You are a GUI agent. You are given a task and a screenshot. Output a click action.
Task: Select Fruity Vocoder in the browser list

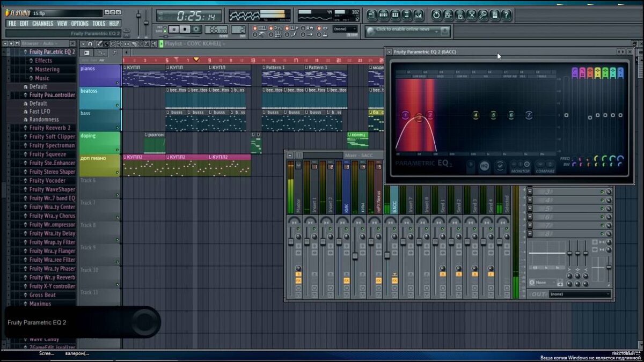47,181
